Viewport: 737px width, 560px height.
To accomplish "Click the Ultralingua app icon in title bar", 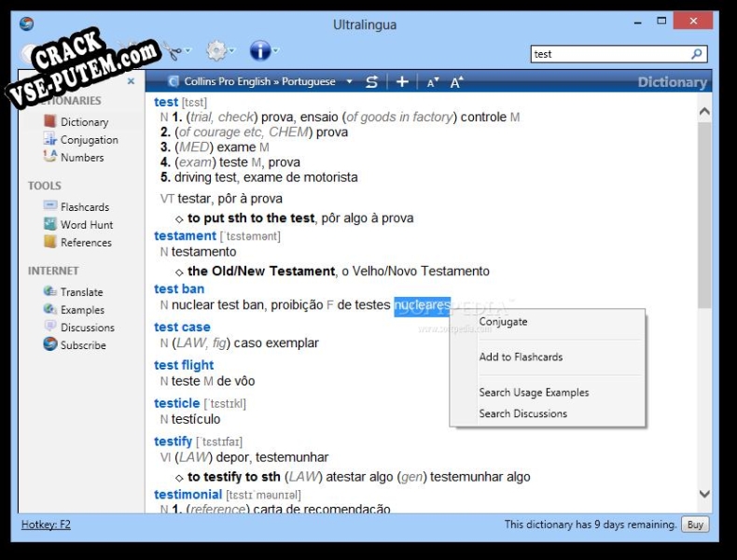I will pos(27,23).
